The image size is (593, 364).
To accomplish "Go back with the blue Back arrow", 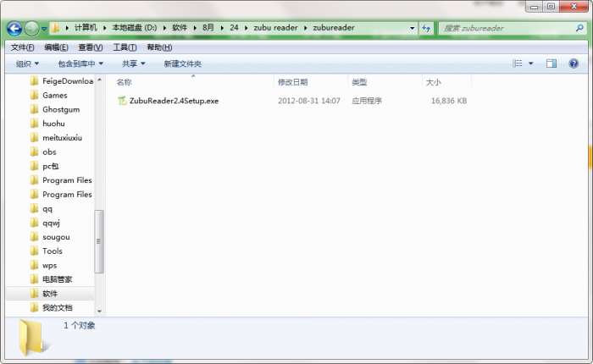I will (14, 28).
